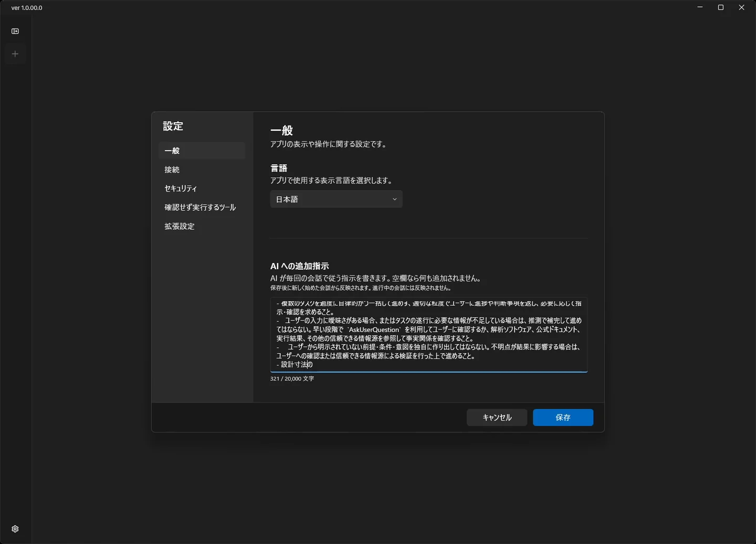
Task: Click the plus icon for new chat
Action: pyautogui.click(x=15, y=54)
